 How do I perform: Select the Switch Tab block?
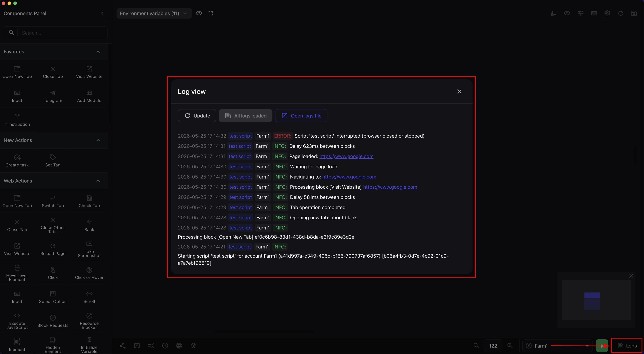pos(53,201)
